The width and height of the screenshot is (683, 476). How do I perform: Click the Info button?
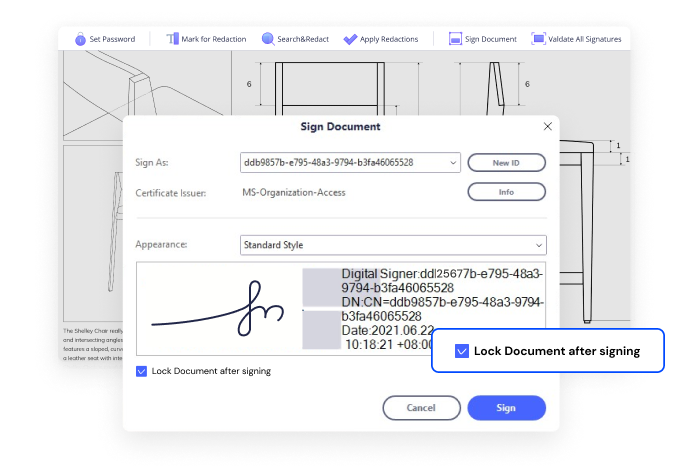tap(506, 192)
